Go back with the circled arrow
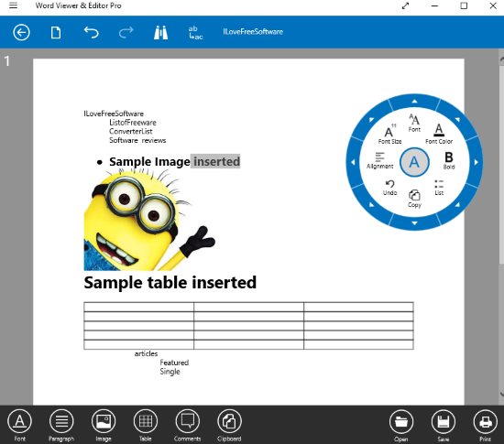This screenshot has height=444, width=504. pyautogui.click(x=21, y=32)
